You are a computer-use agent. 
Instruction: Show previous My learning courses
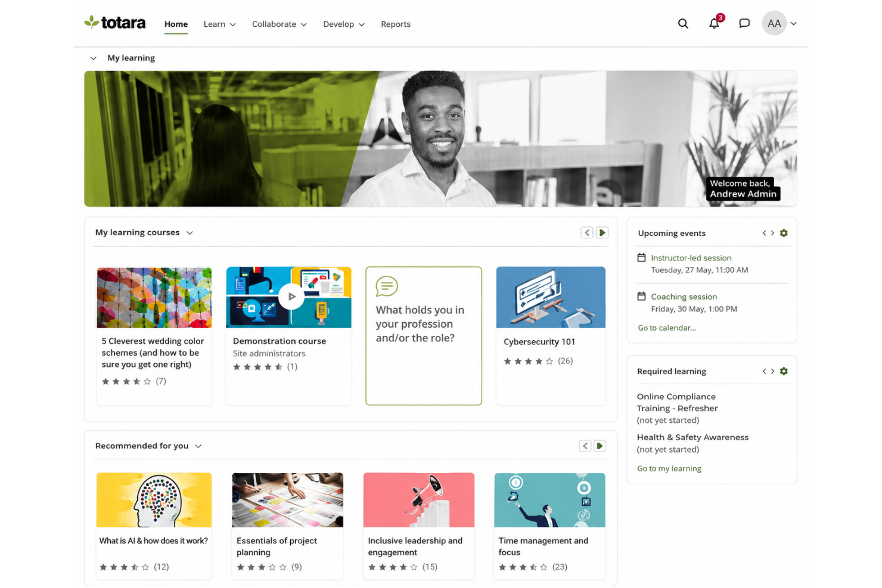click(587, 232)
